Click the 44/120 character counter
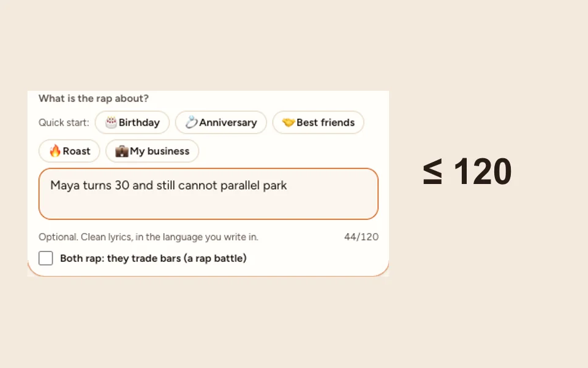 click(x=361, y=237)
